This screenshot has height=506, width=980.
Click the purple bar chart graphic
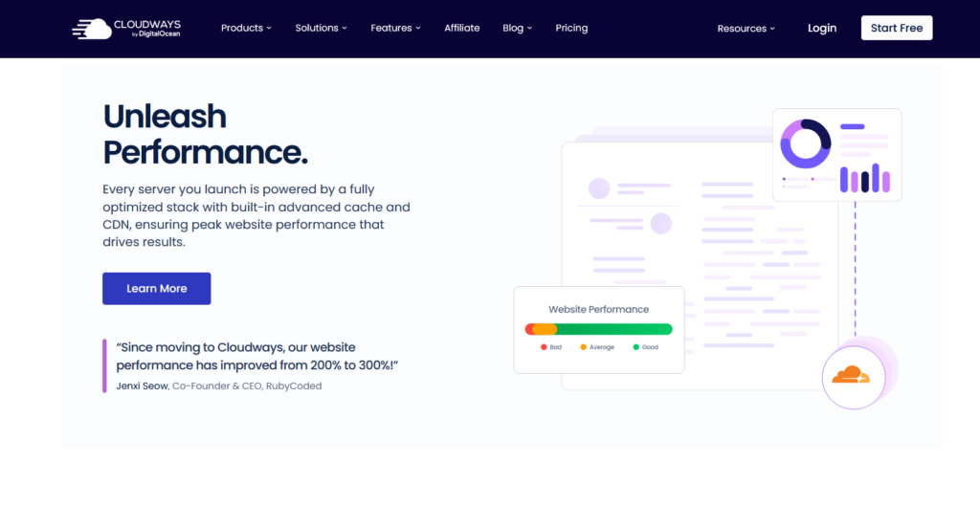click(864, 178)
